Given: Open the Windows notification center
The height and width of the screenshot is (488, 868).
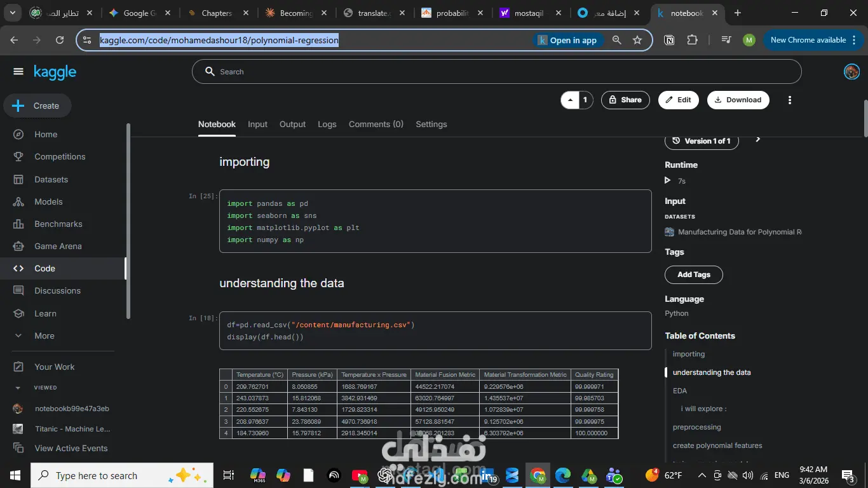Looking at the screenshot, I should [848, 475].
